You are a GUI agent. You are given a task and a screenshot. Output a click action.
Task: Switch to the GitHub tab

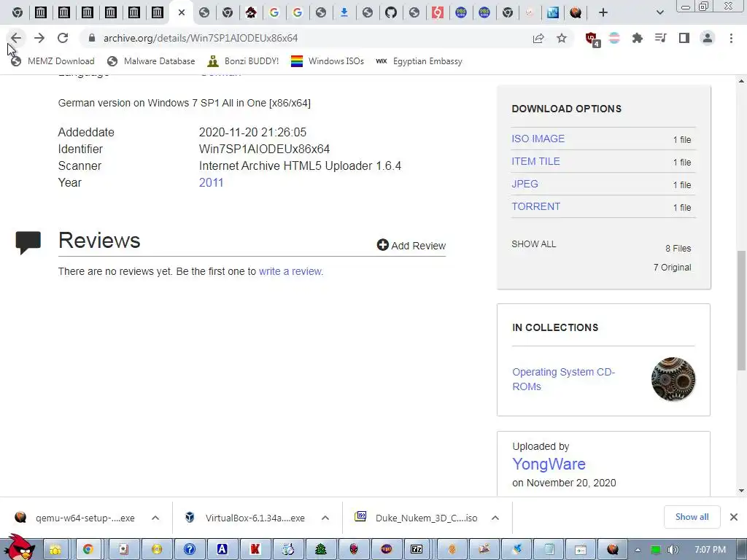tap(391, 13)
